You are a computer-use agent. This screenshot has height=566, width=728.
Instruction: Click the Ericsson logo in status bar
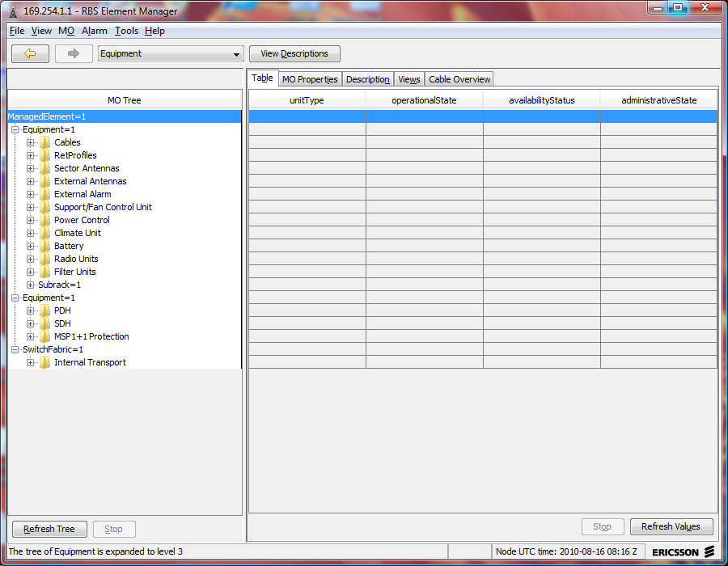pos(683,552)
